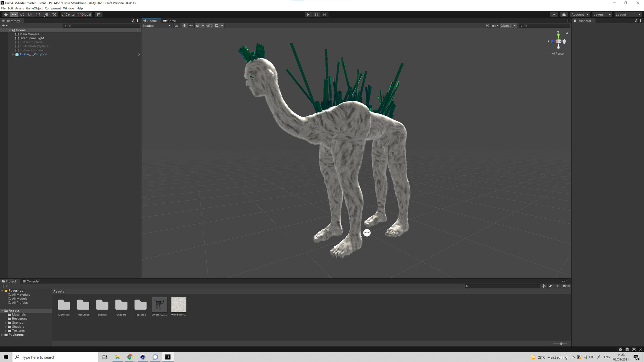644x362 pixels.
Task: Select the Rotate tool
Action: 22,14
